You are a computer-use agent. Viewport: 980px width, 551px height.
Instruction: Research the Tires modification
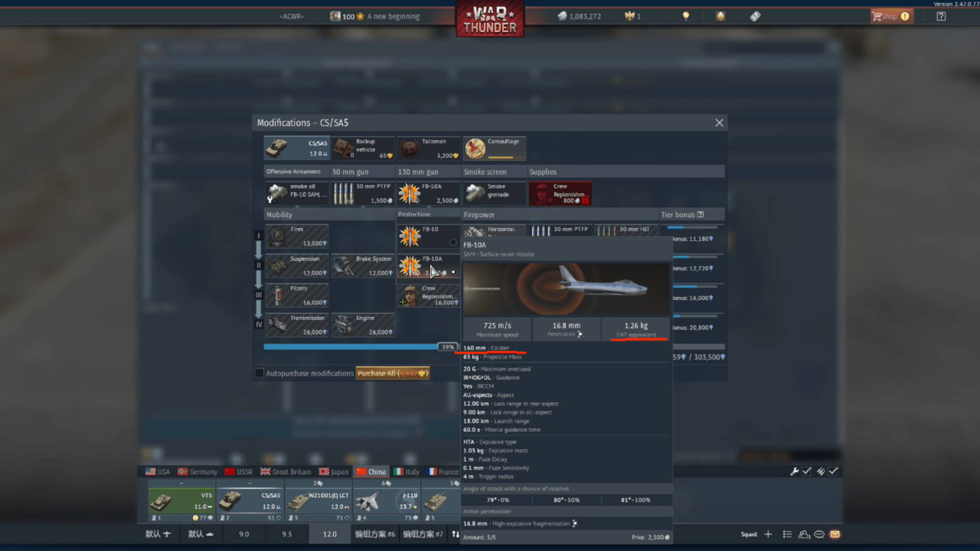coord(297,237)
